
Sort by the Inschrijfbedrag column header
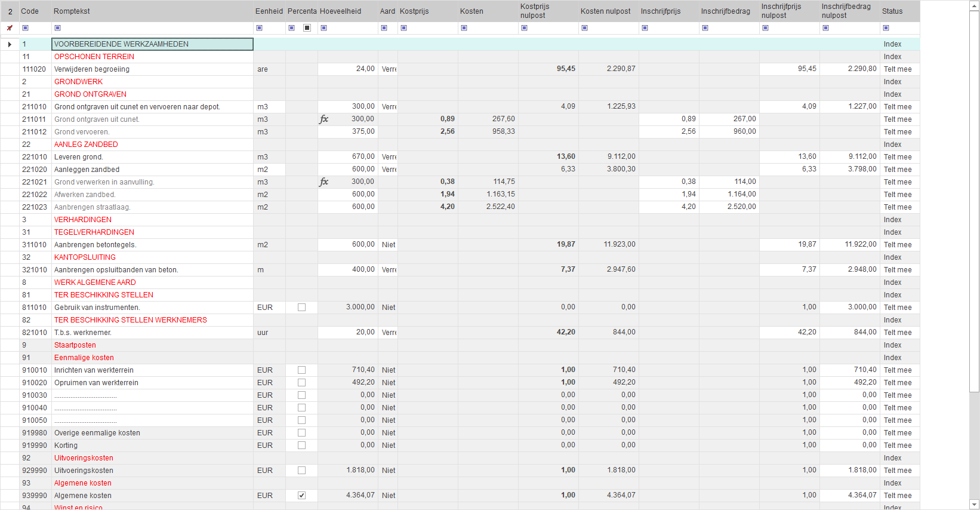coord(729,11)
